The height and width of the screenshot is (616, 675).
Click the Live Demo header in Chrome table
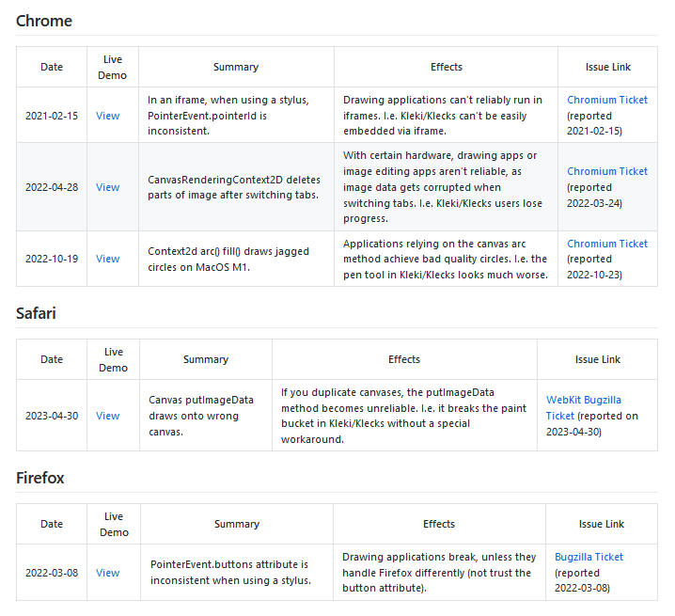point(113,67)
